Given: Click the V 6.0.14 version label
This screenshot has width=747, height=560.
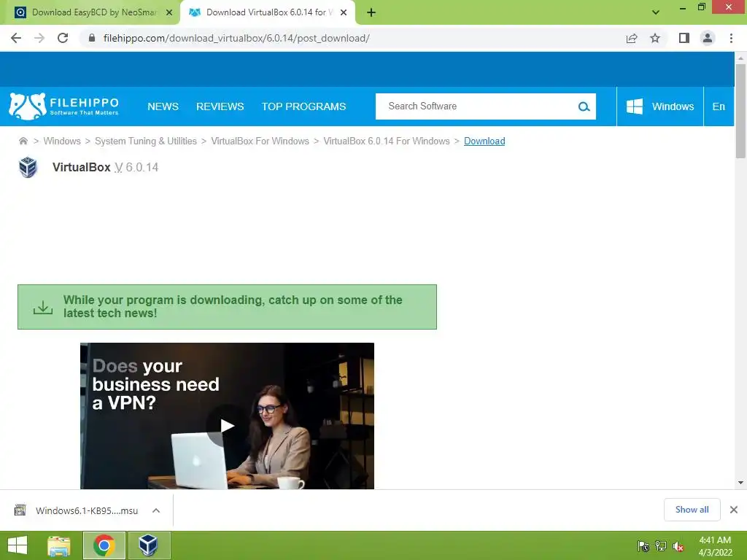Looking at the screenshot, I should pos(136,167).
